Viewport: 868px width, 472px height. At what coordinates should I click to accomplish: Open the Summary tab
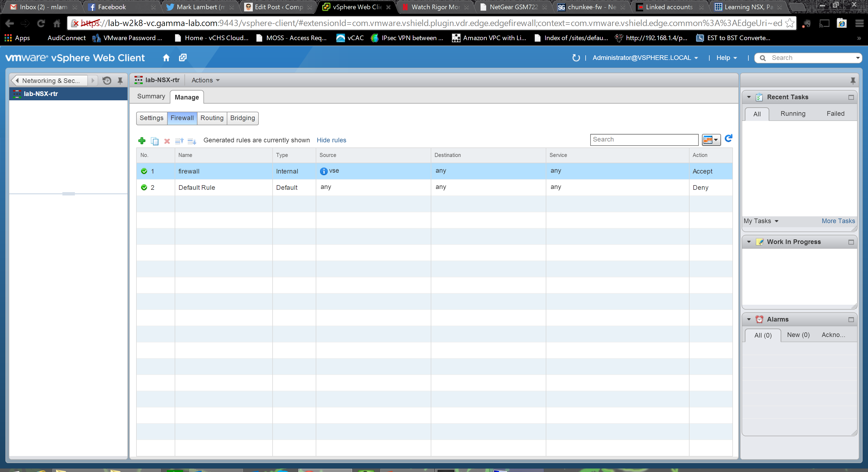click(151, 96)
